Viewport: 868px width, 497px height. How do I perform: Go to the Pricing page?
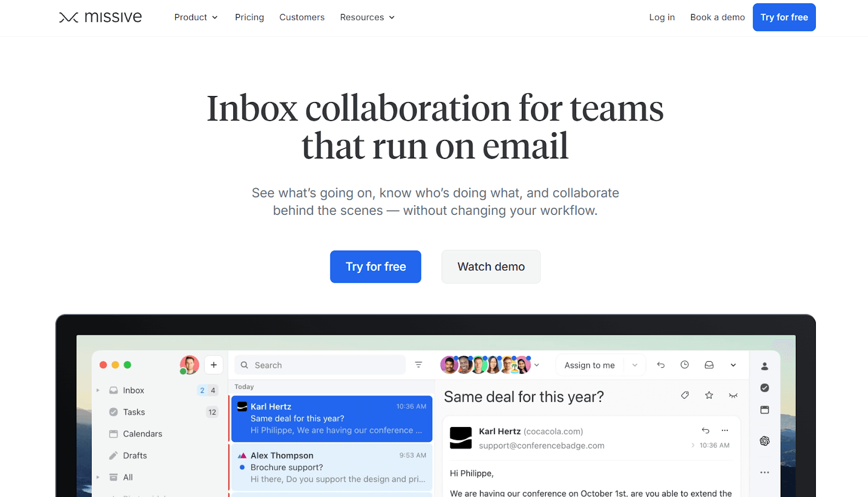coord(250,17)
